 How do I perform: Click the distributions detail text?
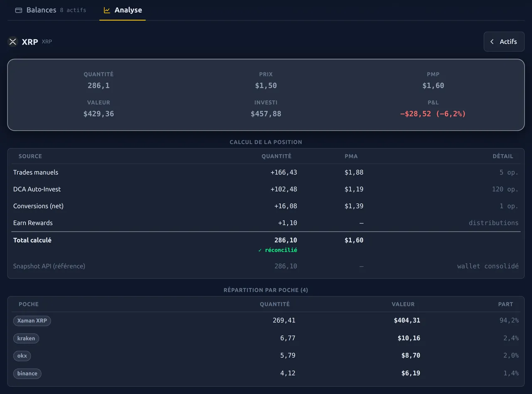tap(494, 223)
